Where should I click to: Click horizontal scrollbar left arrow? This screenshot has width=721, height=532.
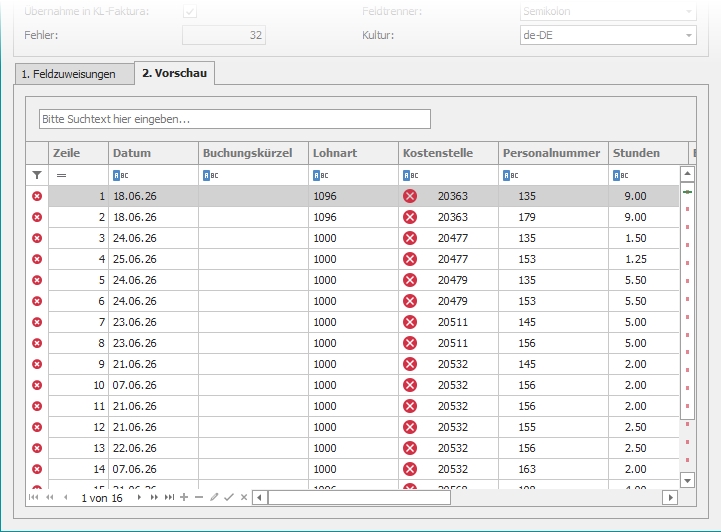[x=260, y=497]
